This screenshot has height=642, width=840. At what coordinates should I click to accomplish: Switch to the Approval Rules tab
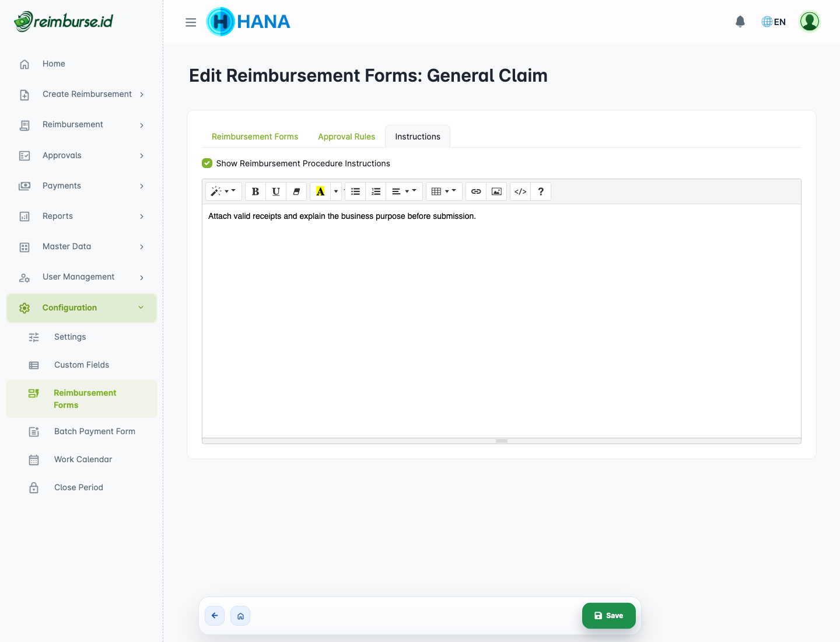pyautogui.click(x=346, y=137)
